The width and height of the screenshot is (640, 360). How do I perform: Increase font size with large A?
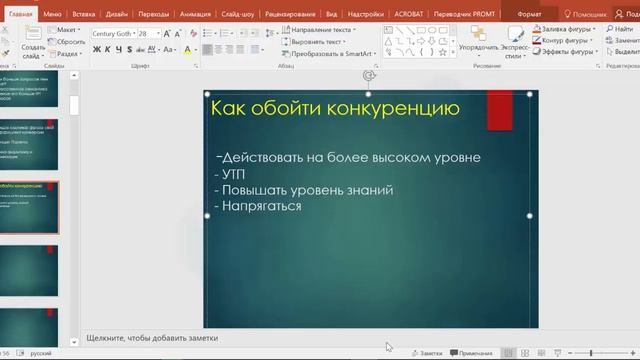tap(167, 33)
